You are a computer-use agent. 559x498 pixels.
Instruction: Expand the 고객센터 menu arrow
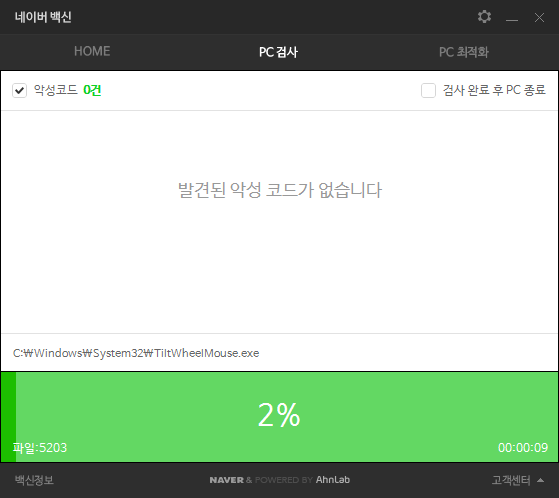540,480
